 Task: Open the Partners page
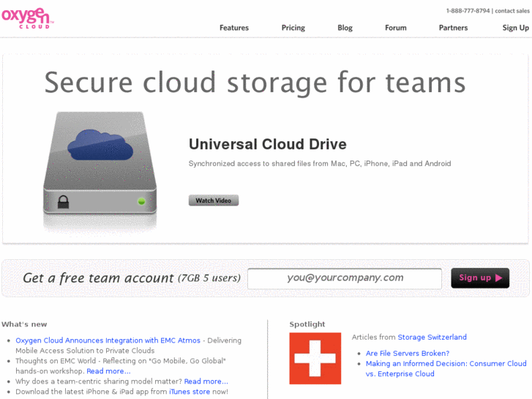453,28
